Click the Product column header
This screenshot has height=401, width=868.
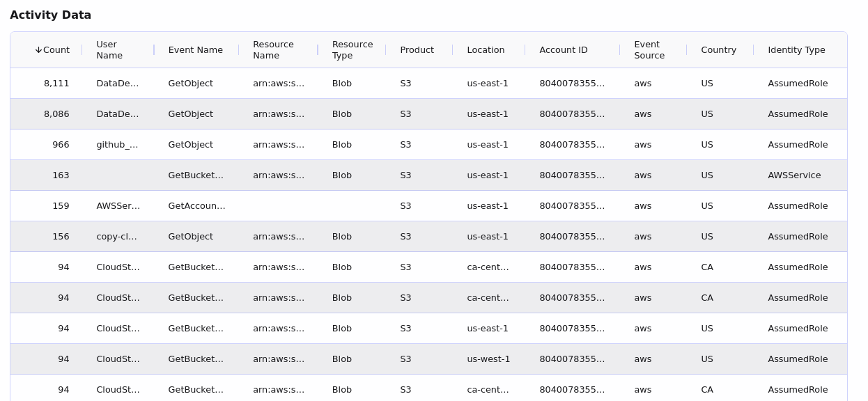[x=417, y=50]
